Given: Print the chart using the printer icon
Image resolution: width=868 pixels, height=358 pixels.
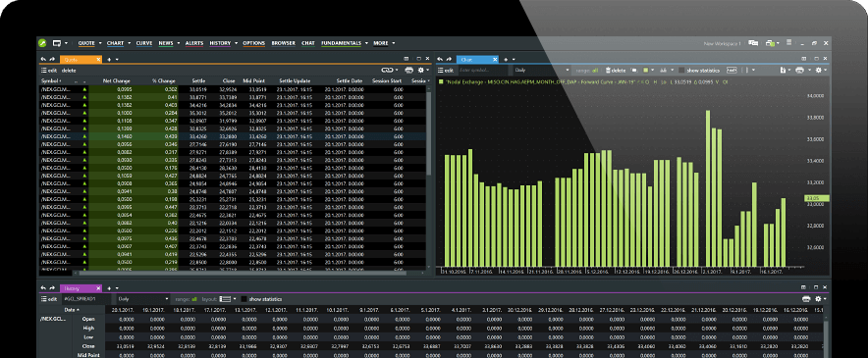Looking at the screenshot, I should 799,71.
